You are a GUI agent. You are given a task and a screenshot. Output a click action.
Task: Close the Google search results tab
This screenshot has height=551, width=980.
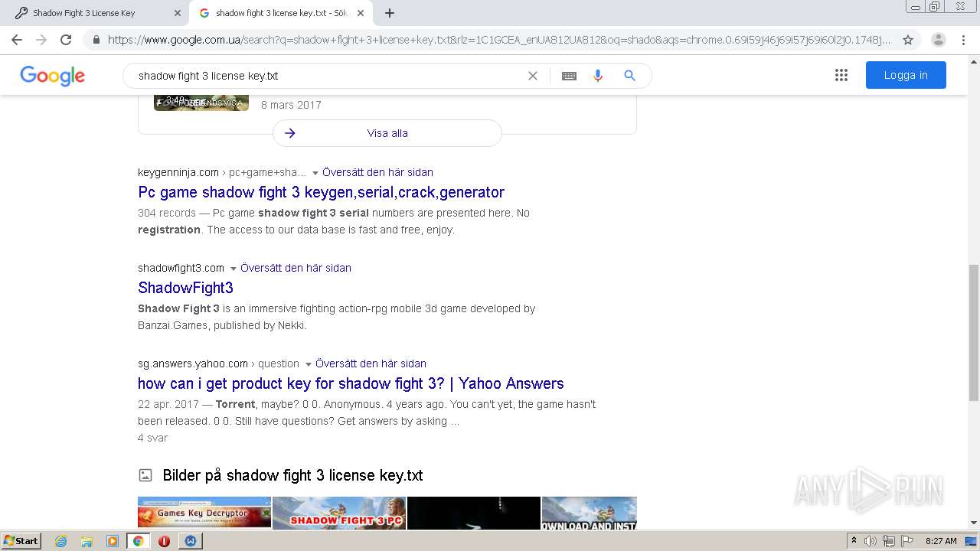pos(361,13)
